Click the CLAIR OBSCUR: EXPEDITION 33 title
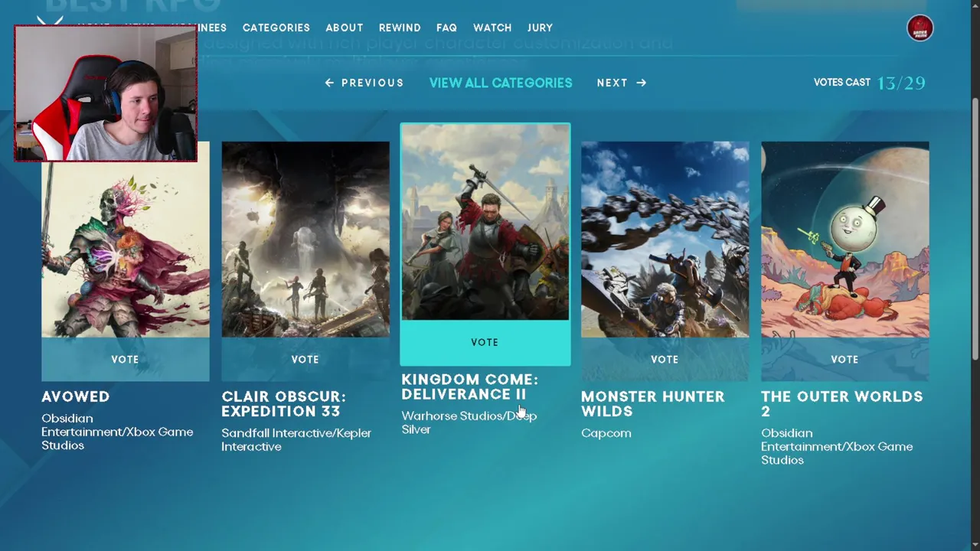 tap(284, 404)
